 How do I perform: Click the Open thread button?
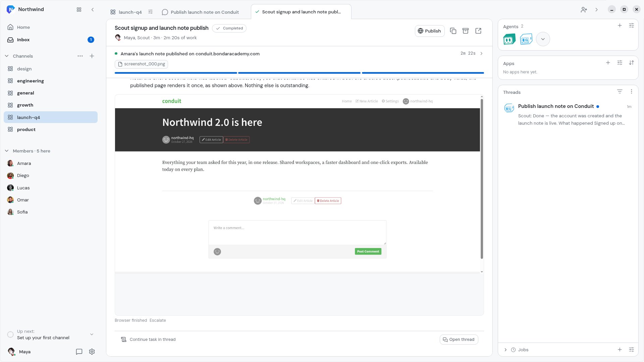(x=459, y=340)
